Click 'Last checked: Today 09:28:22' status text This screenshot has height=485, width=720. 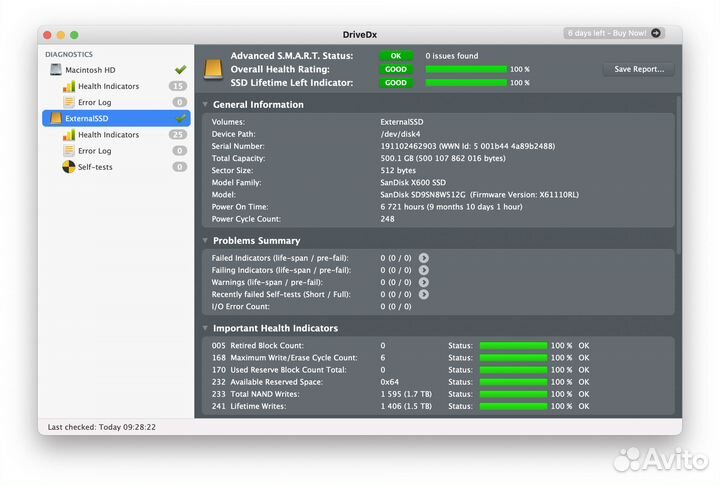pyautogui.click(x=101, y=427)
